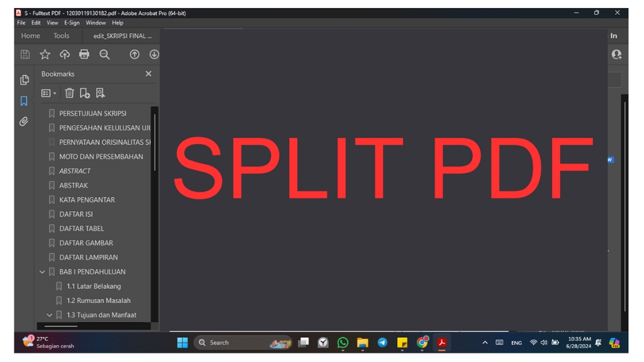Select the edit_SKRIPSI FINAL document tab
The height and width of the screenshot is (362, 644).
122,36
